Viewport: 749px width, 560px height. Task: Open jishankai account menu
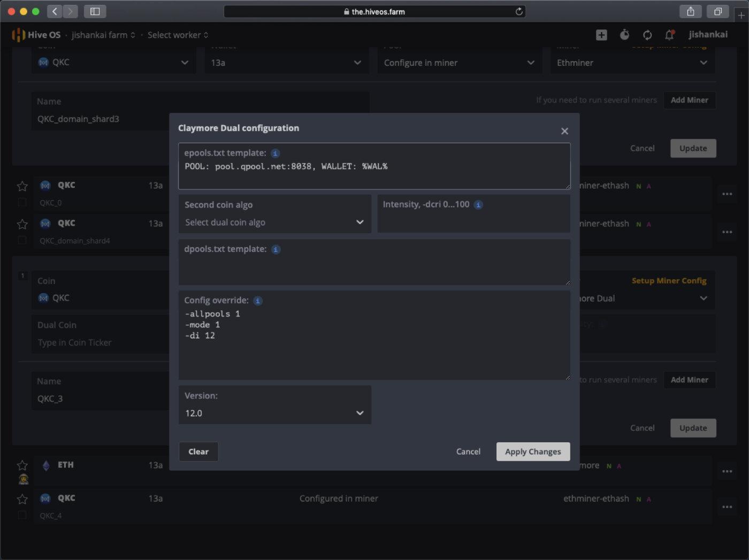click(708, 35)
